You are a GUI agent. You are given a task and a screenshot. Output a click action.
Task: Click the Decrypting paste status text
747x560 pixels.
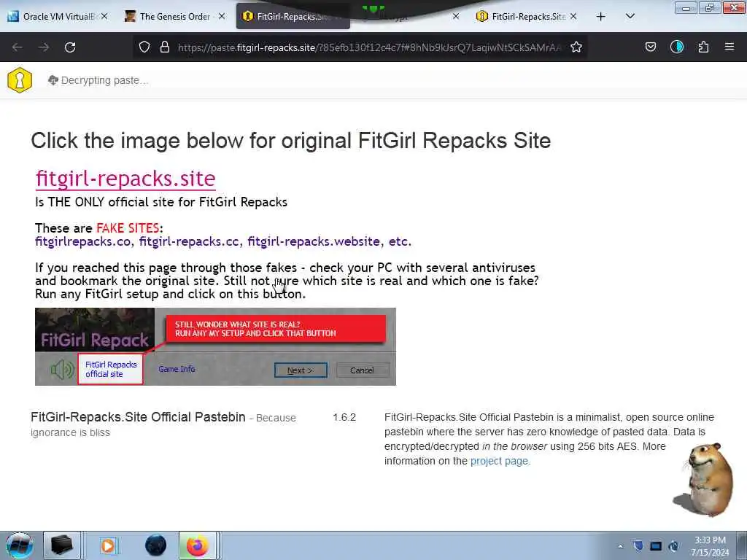(x=104, y=80)
